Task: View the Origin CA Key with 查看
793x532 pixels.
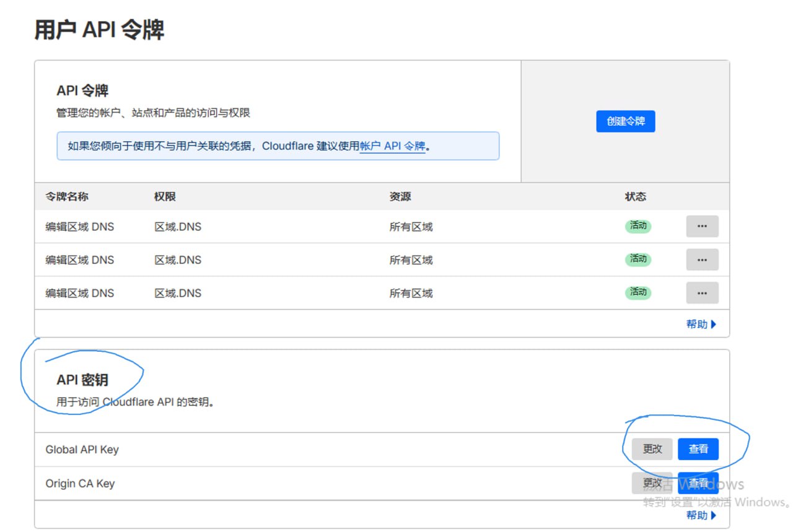Action: (698, 483)
